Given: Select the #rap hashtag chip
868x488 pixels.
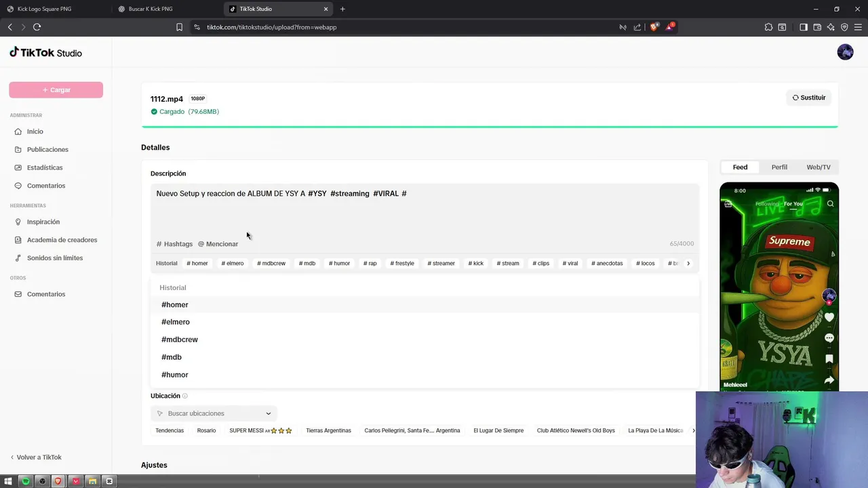Looking at the screenshot, I should click(x=370, y=263).
